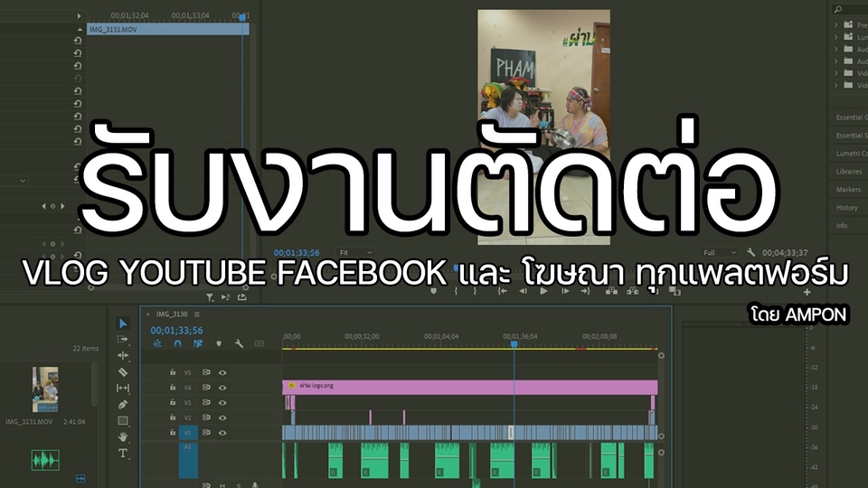Open the Program Monitor Button Editor plus
The width and height of the screenshot is (868, 488).
coord(807,292)
